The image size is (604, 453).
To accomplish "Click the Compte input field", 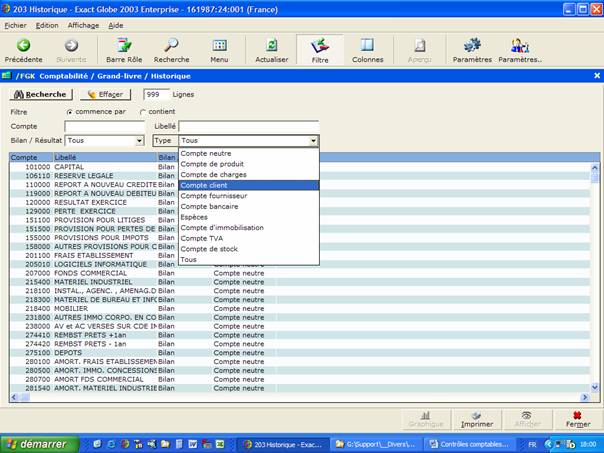I will [105, 126].
